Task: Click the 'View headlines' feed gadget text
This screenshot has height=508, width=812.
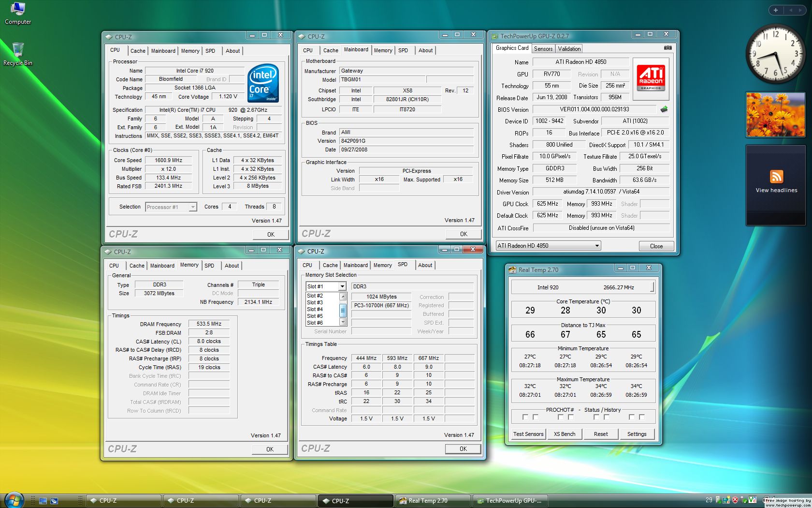Action: pyautogui.click(x=776, y=191)
